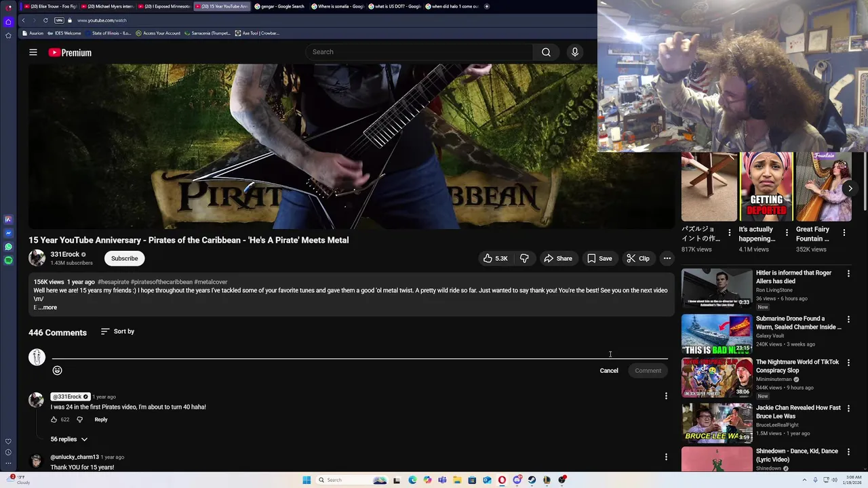Open the YouTube guide hamburger menu
This screenshot has height=488, width=868.
33,52
